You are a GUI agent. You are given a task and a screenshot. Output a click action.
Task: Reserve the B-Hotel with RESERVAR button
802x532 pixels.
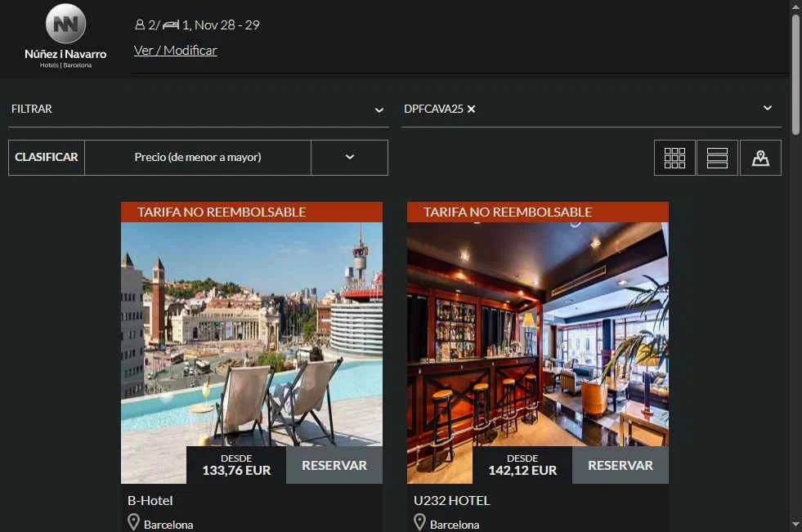pos(334,465)
